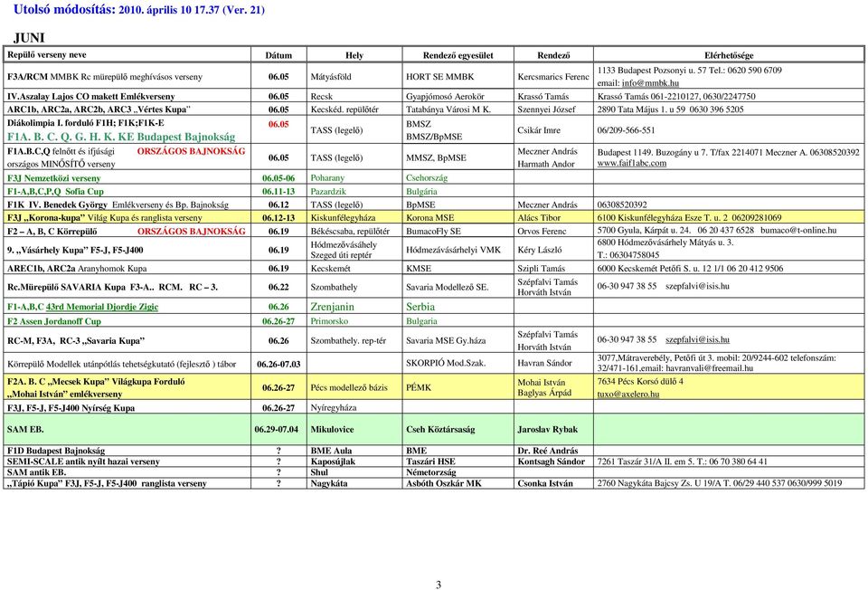Click page number 3 at the bottom

[x=439, y=585]
